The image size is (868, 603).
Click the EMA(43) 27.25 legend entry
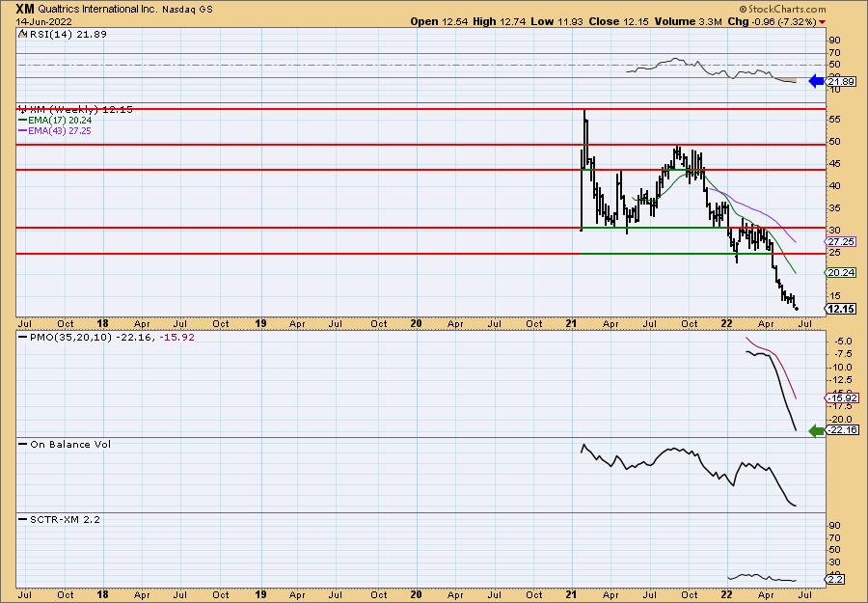click(x=55, y=131)
